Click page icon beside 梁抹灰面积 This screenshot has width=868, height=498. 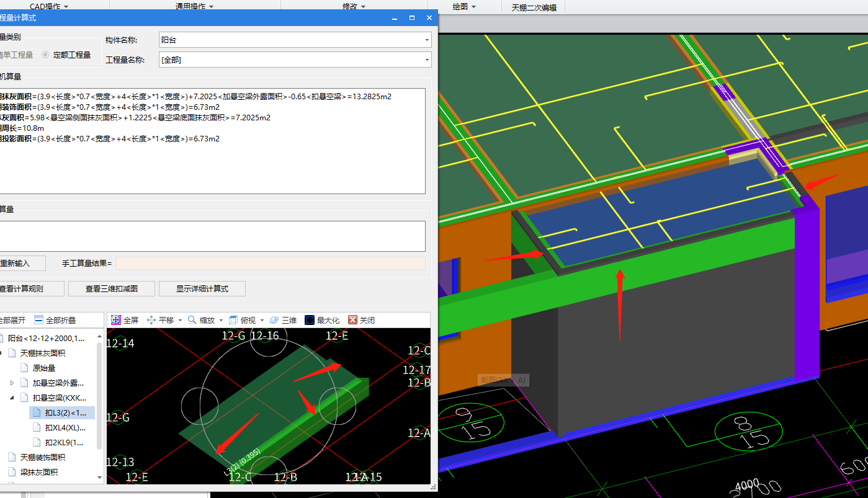(x=12, y=472)
